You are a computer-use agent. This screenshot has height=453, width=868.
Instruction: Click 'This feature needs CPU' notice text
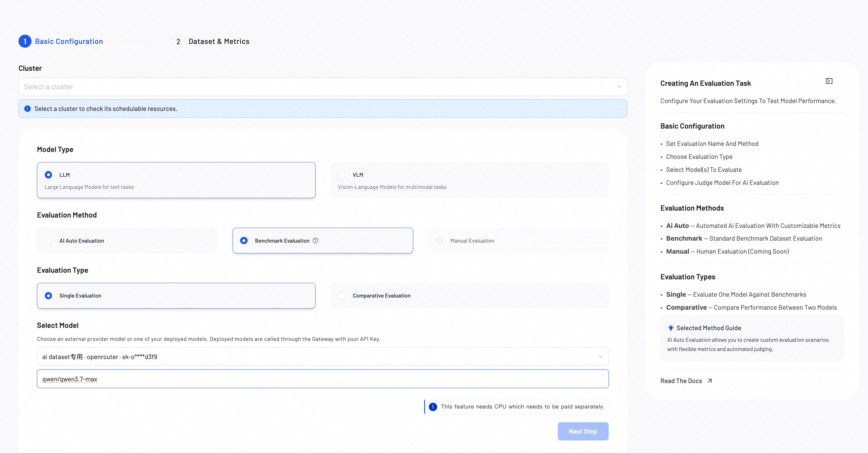523,406
